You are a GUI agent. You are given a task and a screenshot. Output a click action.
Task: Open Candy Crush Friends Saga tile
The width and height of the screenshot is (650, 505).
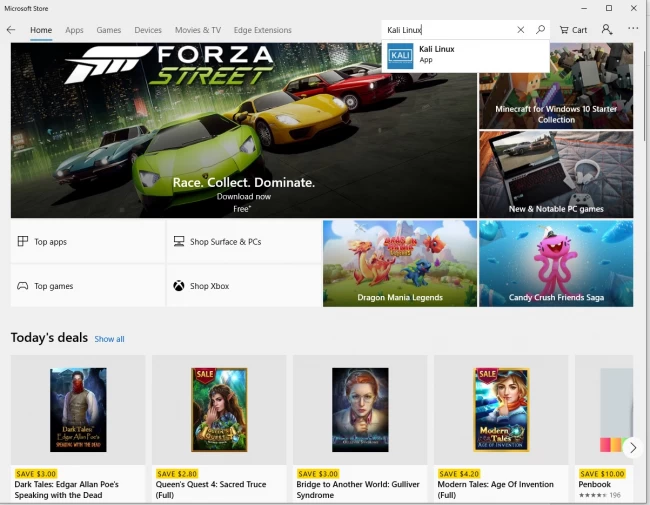coord(556,264)
